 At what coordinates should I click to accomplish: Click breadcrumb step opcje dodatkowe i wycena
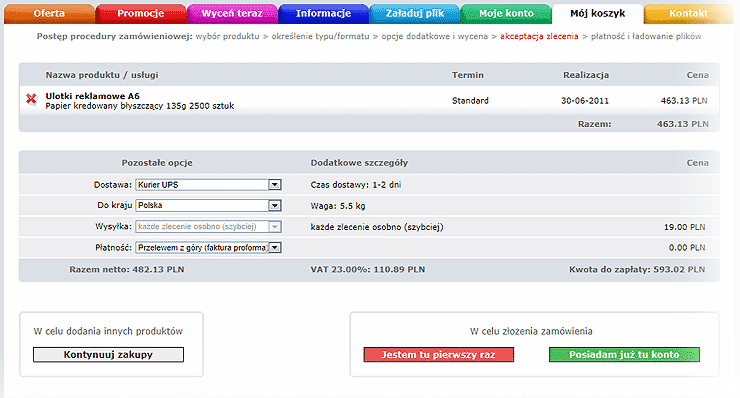434,36
